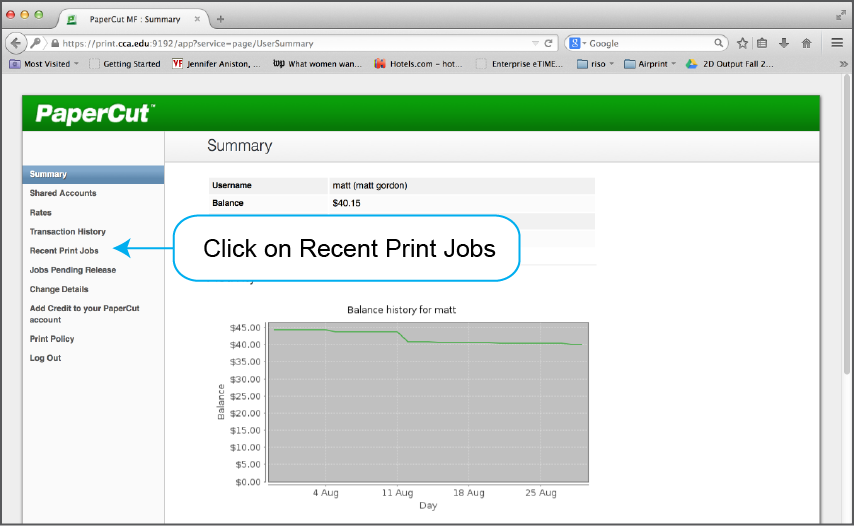854x526 pixels.
Task: Select Summary in the sidebar
Action: (x=93, y=174)
